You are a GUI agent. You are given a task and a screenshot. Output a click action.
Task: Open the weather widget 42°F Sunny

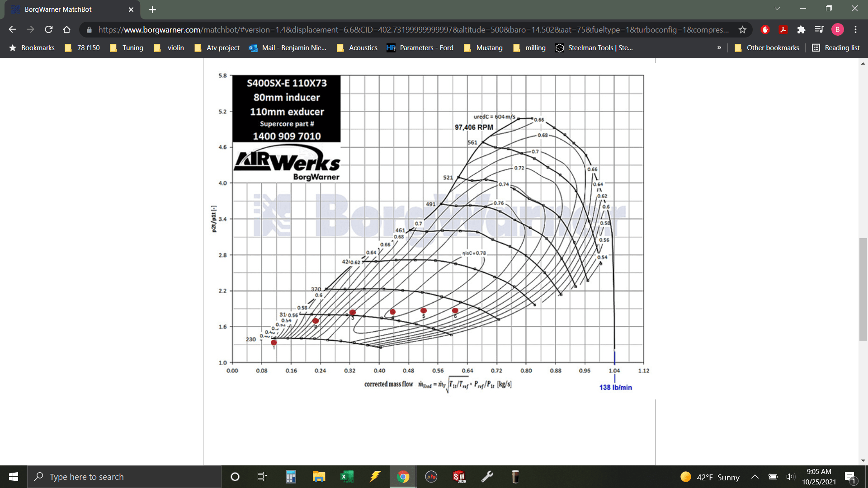pyautogui.click(x=710, y=477)
